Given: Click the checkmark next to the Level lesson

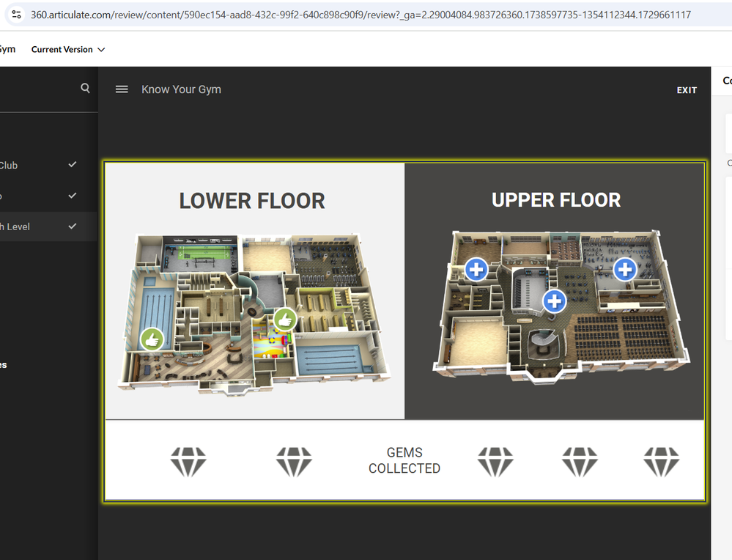Looking at the screenshot, I should click(73, 226).
